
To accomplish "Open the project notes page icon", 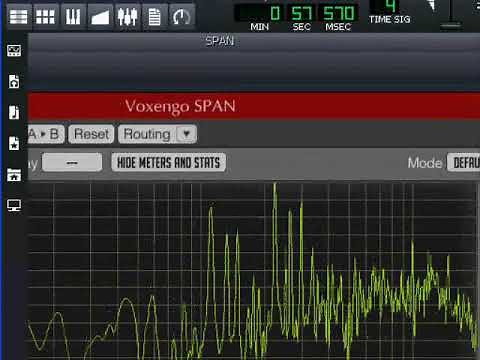I will 154,17.
